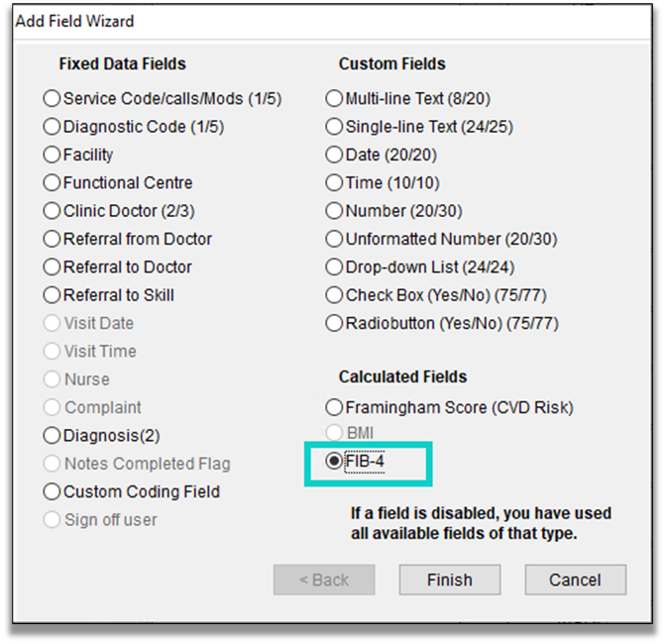Screen dimensions: 665x644
Task: Pick the Unformatted Number radio button
Action: tap(335, 239)
